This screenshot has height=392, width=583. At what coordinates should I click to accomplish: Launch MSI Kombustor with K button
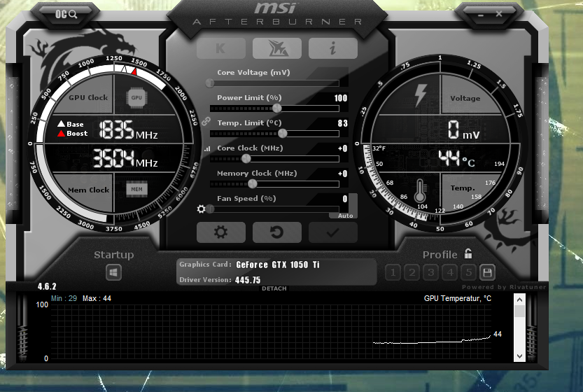pyautogui.click(x=221, y=48)
